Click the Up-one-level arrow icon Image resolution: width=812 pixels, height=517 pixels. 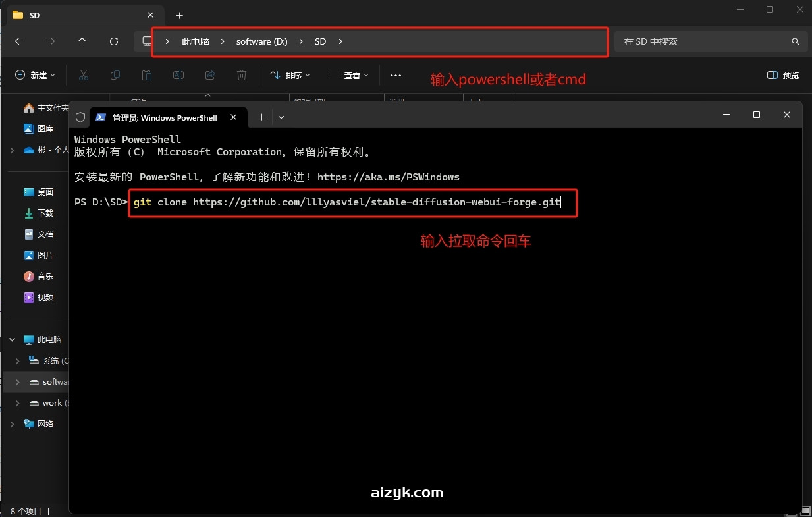coord(82,41)
